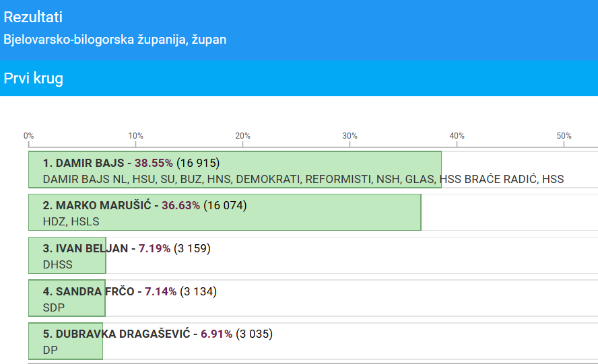The image size is (598, 364).
Task: Click the 10% axis tick label
Action: (x=135, y=136)
